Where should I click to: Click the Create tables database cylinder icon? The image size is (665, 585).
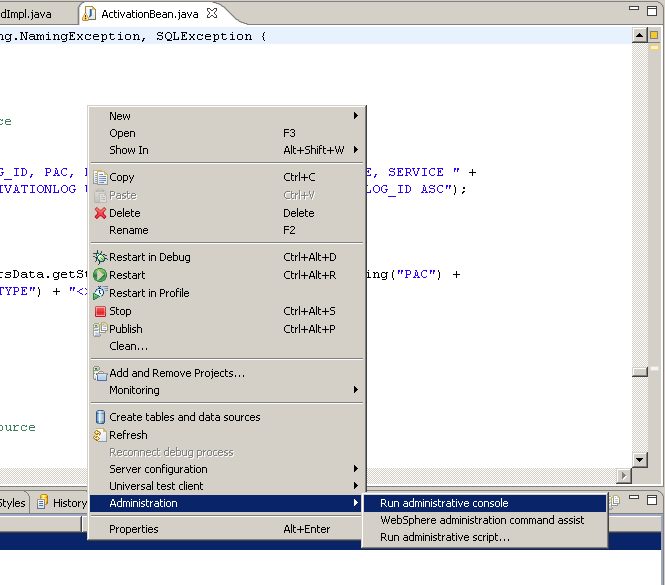(x=101, y=417)
